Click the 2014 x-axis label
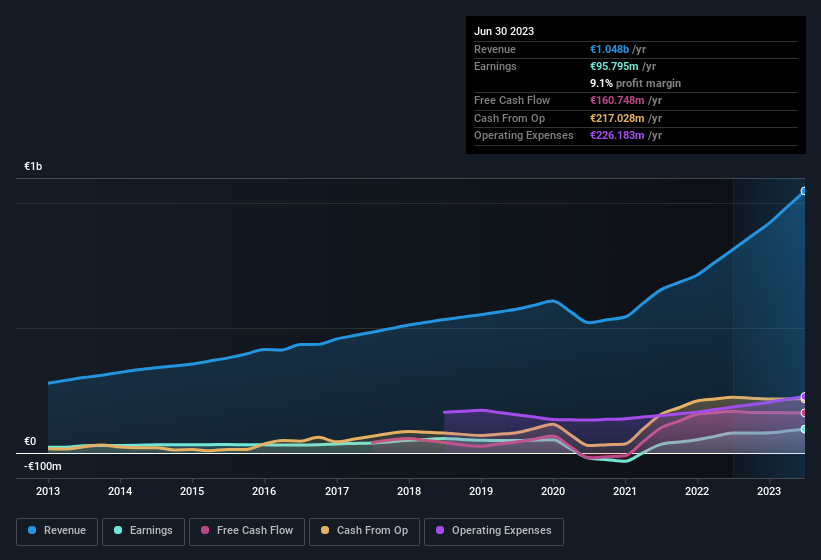The height and width of the screenshot is (560, 821). [x=120, y=491]
